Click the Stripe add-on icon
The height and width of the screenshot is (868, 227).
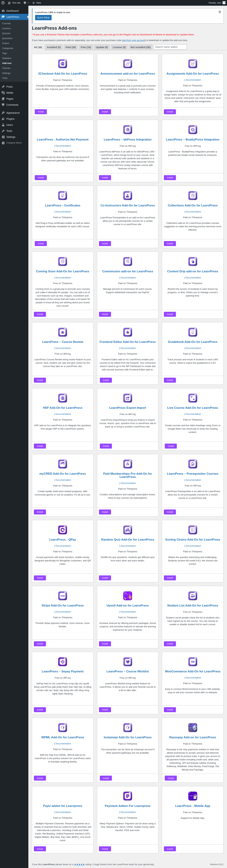coord(63,596)
